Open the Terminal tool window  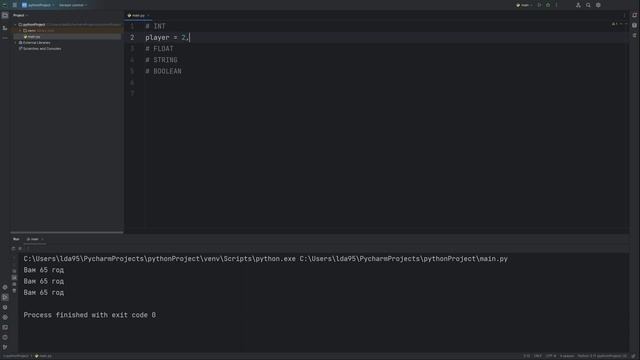pos(5,327)
